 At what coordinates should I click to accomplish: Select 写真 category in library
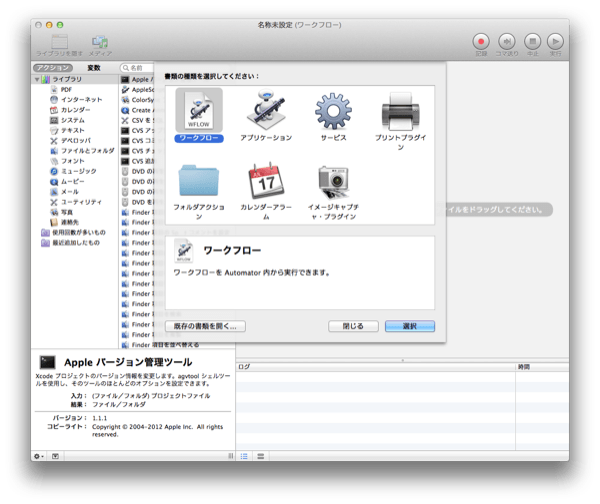point(67,212)
